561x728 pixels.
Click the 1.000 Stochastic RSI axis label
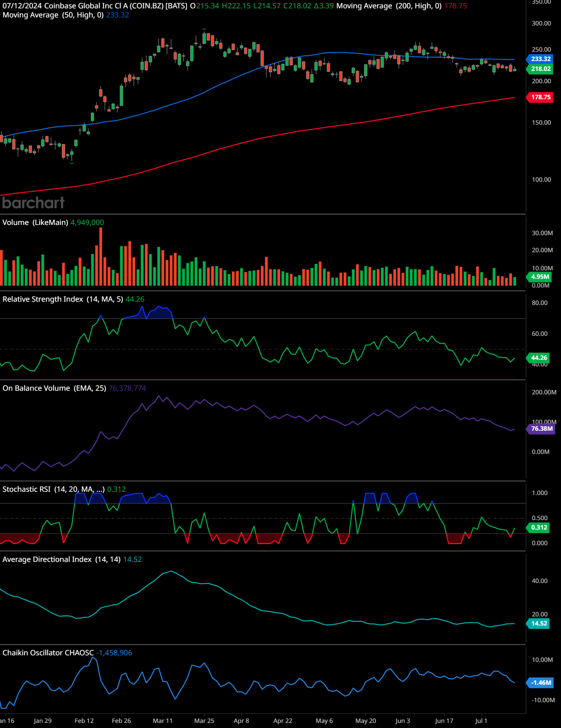[540, 493]
